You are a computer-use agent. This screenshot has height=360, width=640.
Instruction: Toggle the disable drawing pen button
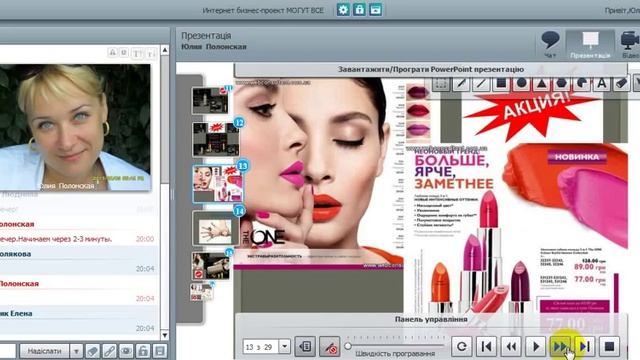(330, 347)
